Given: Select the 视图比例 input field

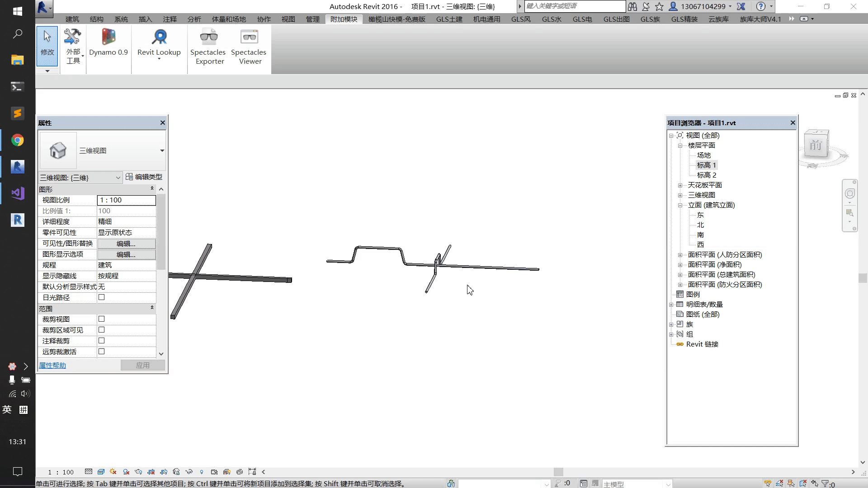Looking at the screenshot, I should [x=127, y=200].
